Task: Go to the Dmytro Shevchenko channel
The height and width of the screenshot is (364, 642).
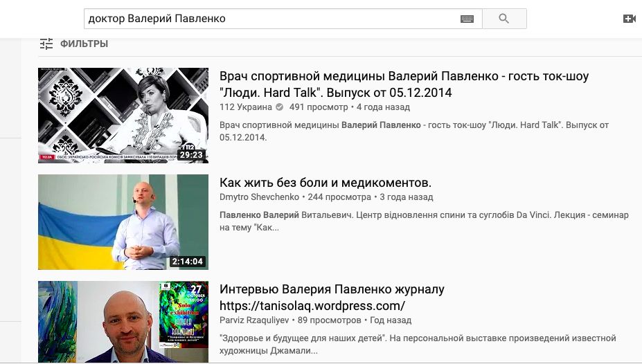Action: point(259,197)
